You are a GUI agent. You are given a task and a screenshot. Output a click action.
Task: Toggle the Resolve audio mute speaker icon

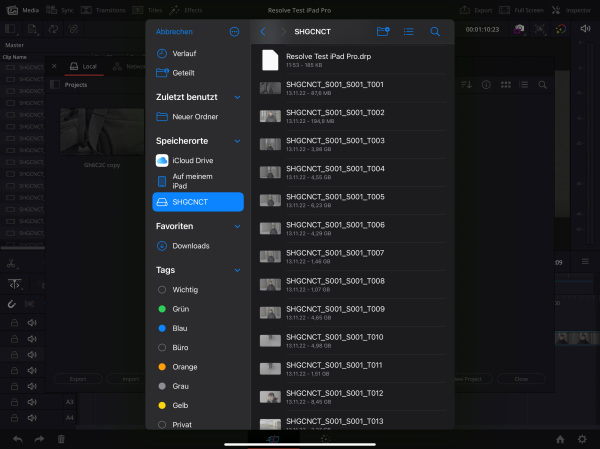click(585, 29)
